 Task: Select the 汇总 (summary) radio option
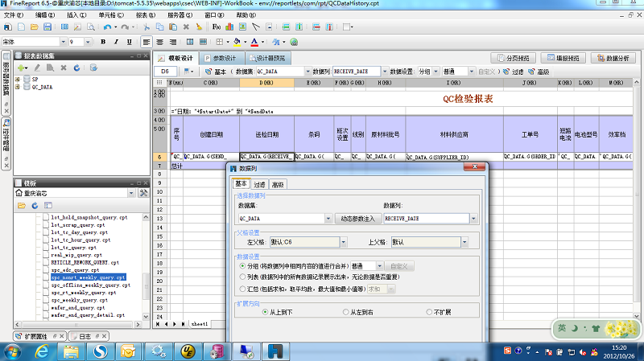[244, 288]
